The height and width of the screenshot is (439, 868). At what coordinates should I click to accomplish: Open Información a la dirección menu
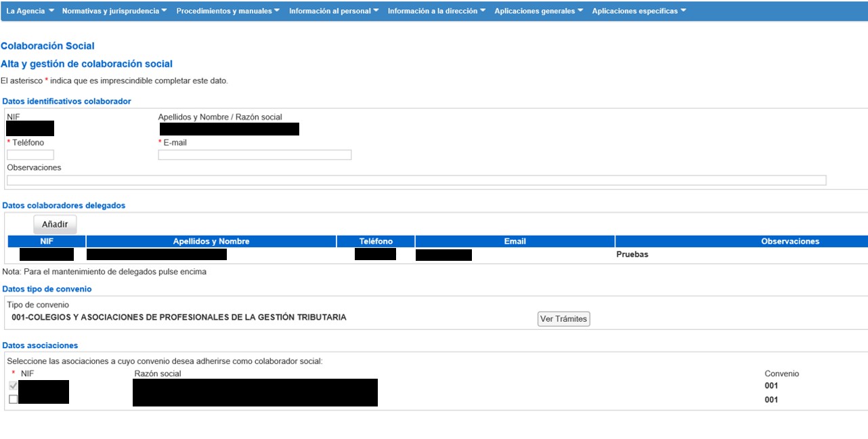click(436, 11)
